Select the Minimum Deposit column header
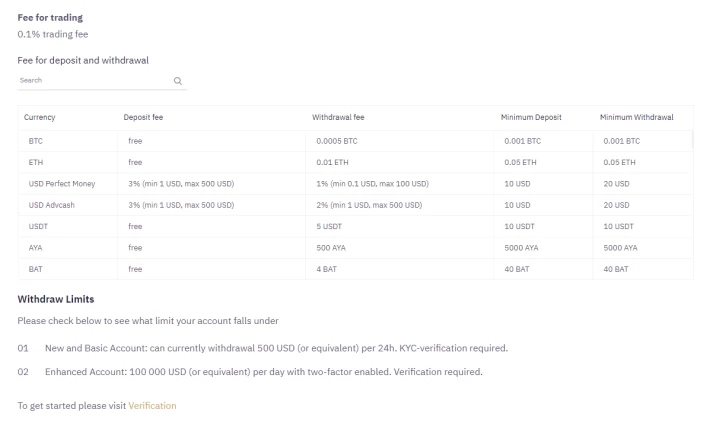 pyautogui.click(x=531, y=117)
